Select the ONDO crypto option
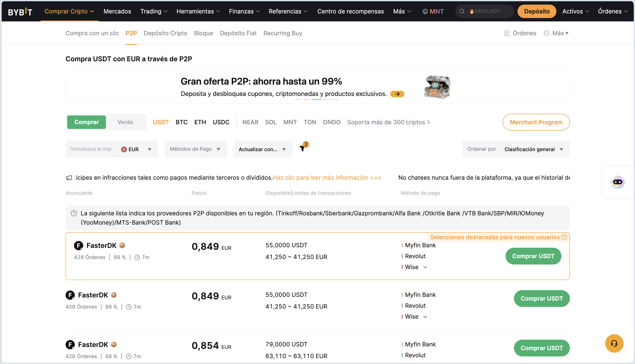635x364 pixels. (332, 122)
